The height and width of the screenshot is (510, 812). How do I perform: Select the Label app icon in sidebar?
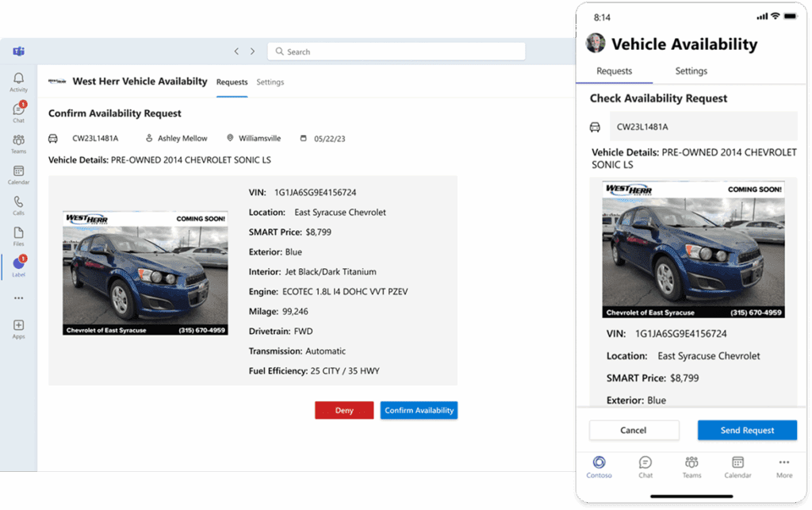coord(18,266)
